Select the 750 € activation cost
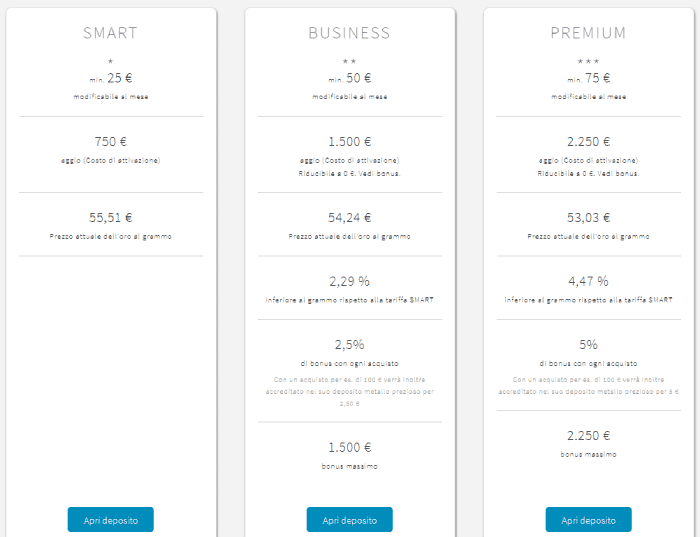 [x=111, y=142]
